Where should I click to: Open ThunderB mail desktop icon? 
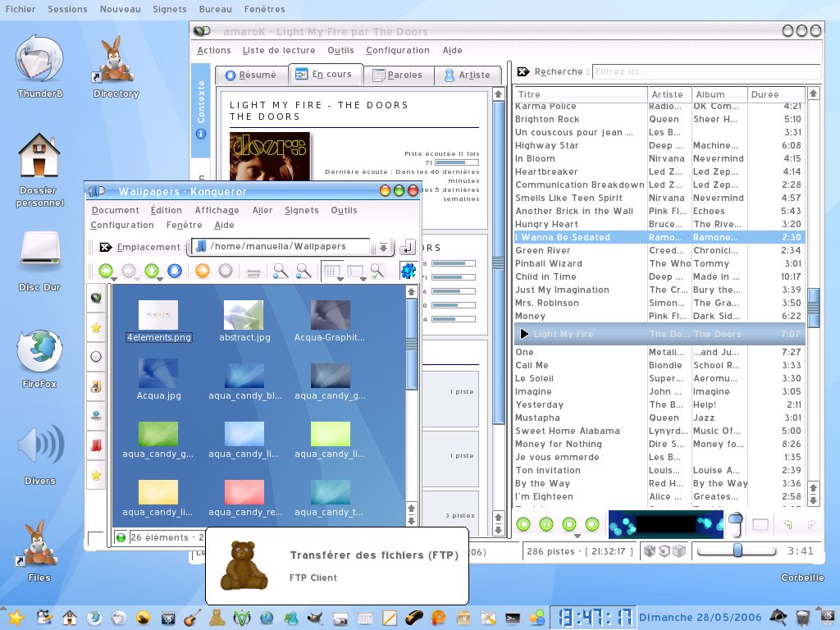tap(39, 61)
